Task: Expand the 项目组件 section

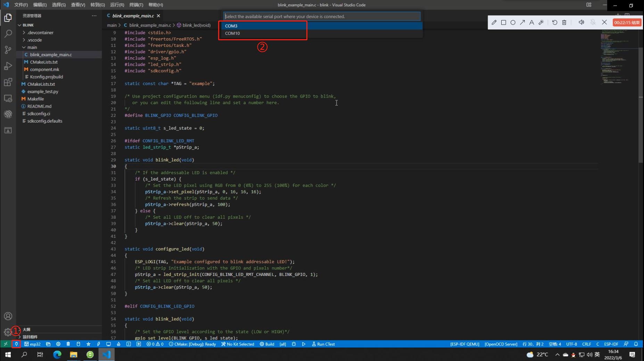Action: (x=59, y=337)
